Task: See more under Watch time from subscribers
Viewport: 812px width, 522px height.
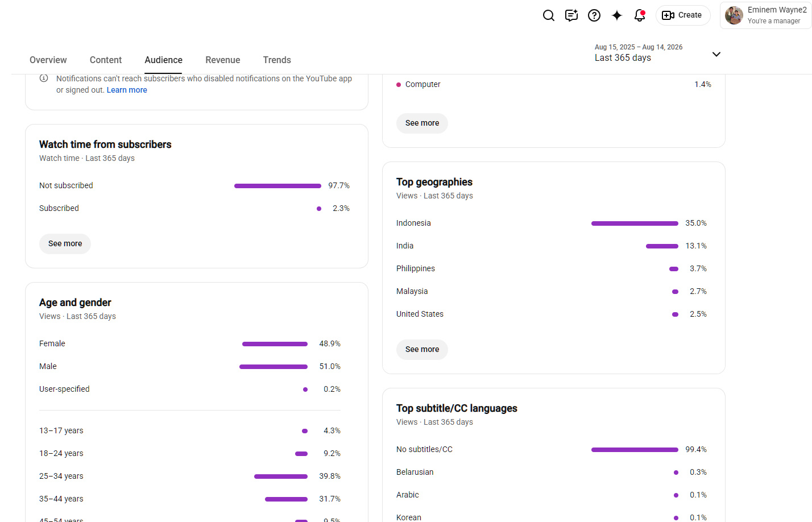Action: (65, 243)
